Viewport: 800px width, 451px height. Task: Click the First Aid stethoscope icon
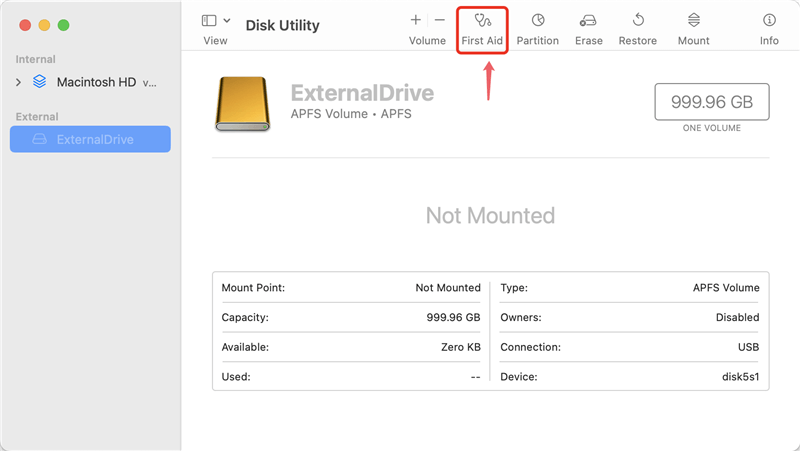pos(484,20)
